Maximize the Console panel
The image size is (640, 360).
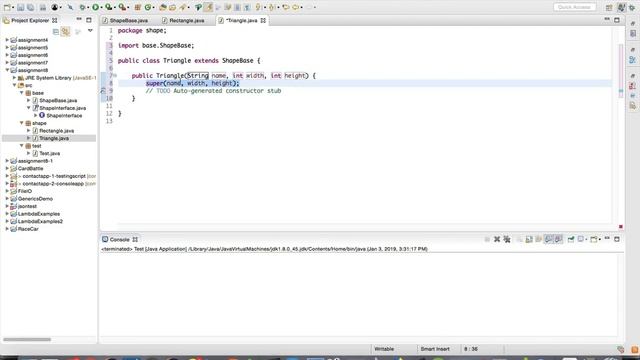[617, 239]
